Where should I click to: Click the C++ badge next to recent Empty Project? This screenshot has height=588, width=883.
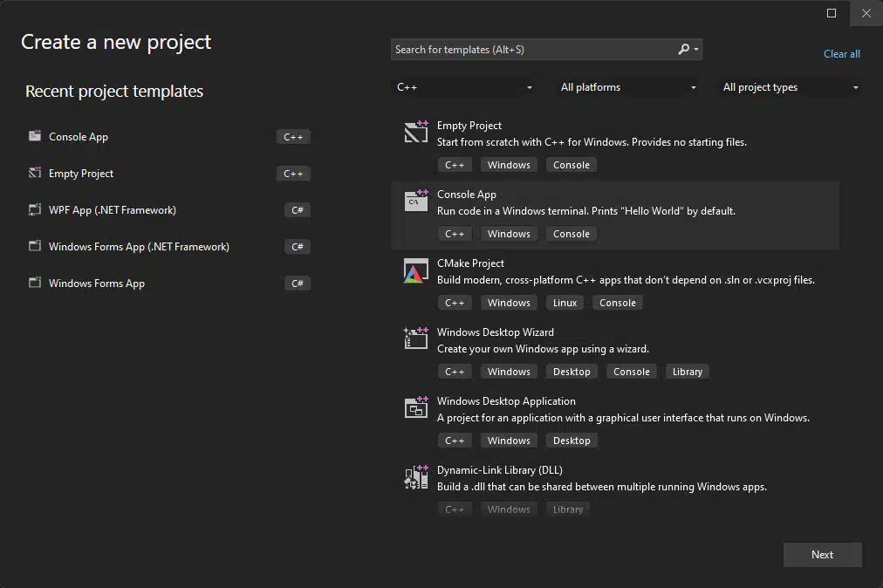coord(293,174)
